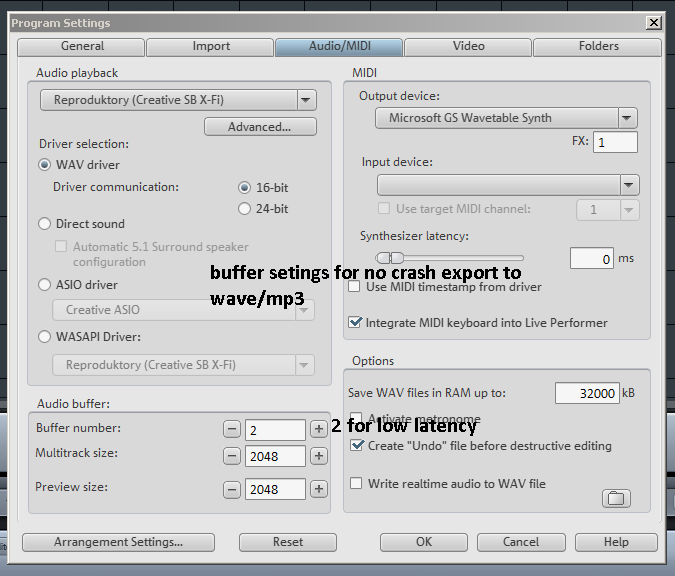Switch to the Video tab
This screenshot has height=576, width=675.
click(468, 46)
